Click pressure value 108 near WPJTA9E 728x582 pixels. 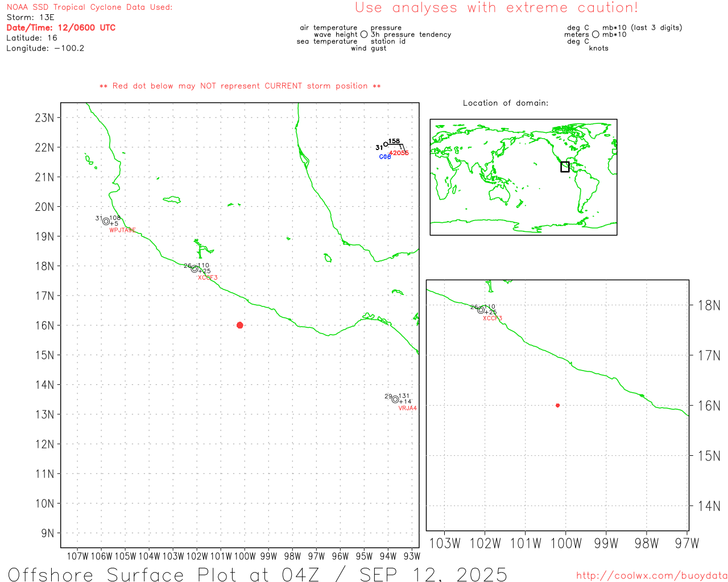[x=115, y=218]
